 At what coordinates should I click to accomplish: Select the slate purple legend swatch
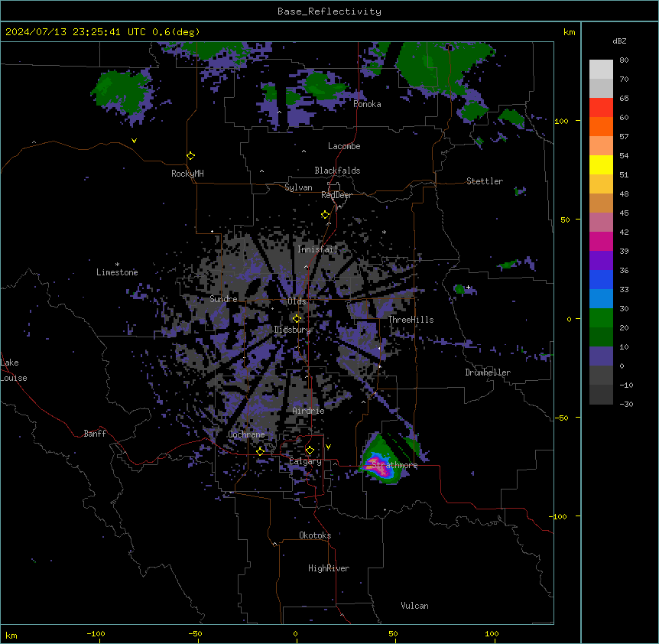pos(601,356)
